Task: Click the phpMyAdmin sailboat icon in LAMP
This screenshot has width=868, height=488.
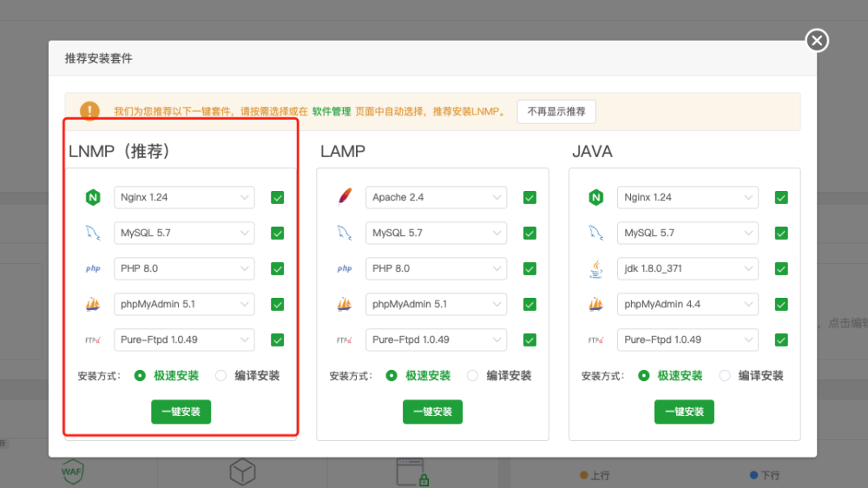Action: [345, 304]
